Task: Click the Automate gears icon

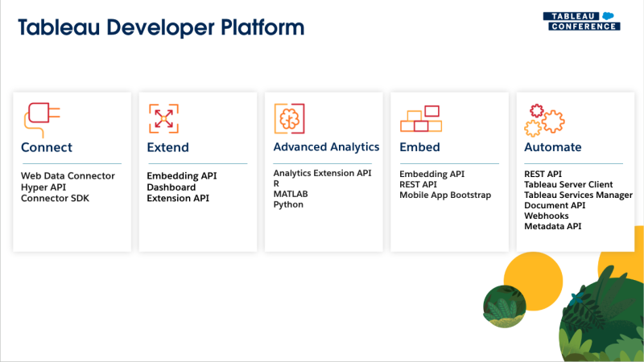Action: [545, 120]
